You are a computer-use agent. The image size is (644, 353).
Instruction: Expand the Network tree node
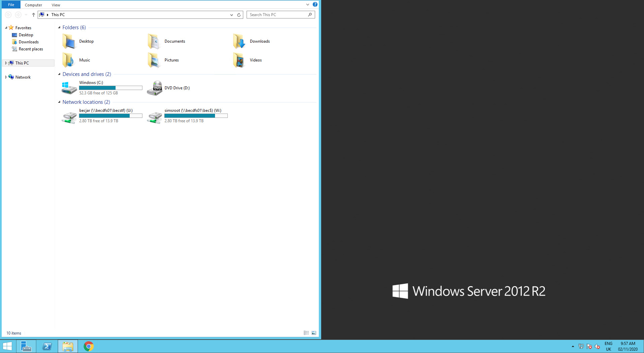point(6,77)
